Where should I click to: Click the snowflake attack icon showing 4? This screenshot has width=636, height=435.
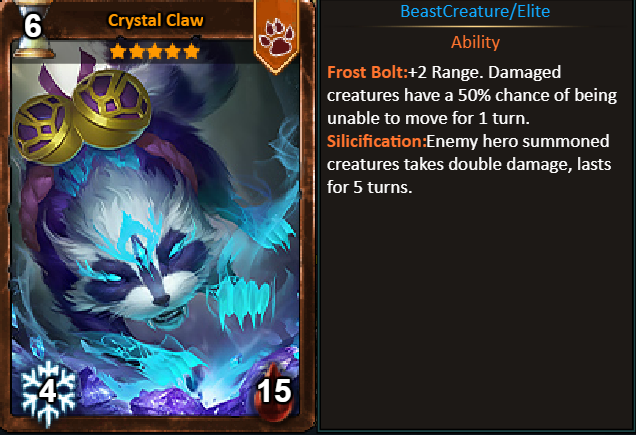[48, 393]
